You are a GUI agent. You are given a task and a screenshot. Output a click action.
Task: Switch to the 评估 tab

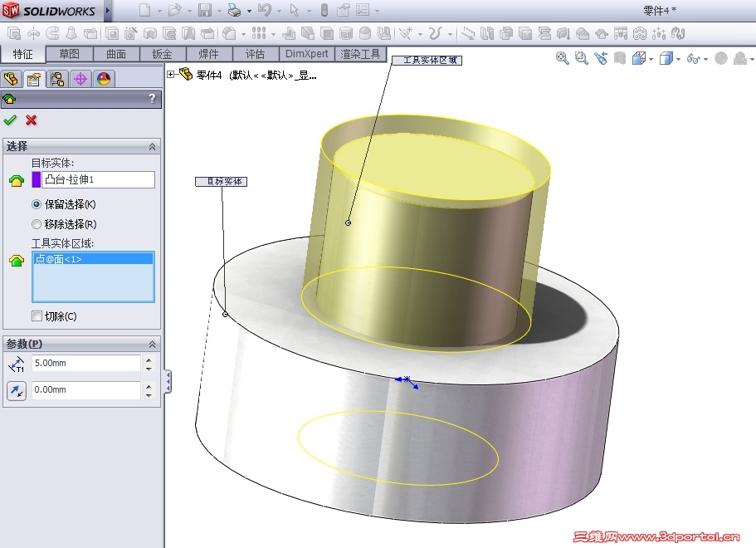point(256,54)
